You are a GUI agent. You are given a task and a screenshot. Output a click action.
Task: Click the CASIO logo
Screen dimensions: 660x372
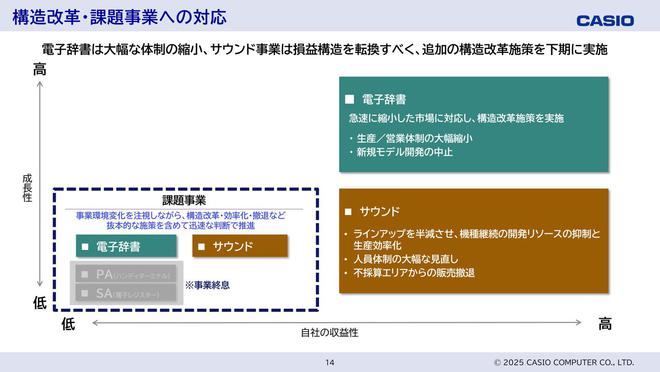pos(605,21)
